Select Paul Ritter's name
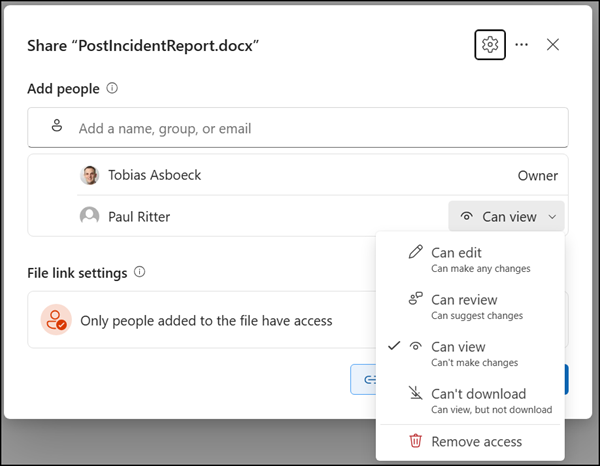The height and width of the screenshot is (466, 600). (139, 217)
